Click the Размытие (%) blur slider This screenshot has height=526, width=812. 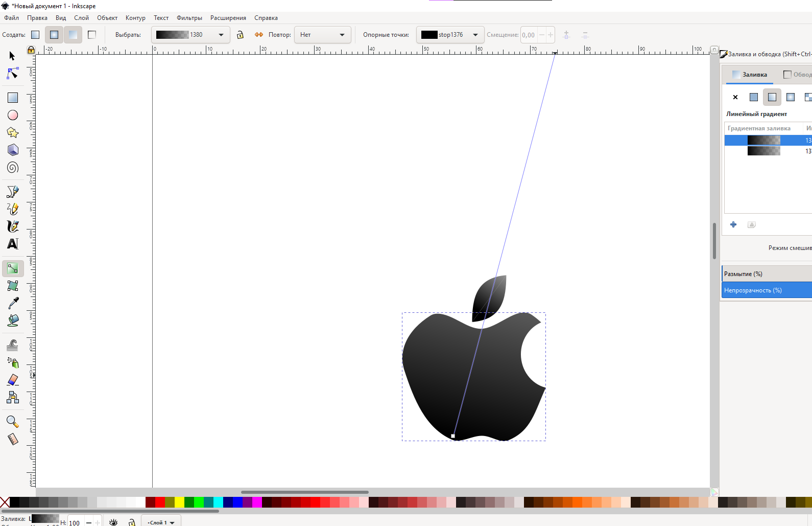pos(767,274)
